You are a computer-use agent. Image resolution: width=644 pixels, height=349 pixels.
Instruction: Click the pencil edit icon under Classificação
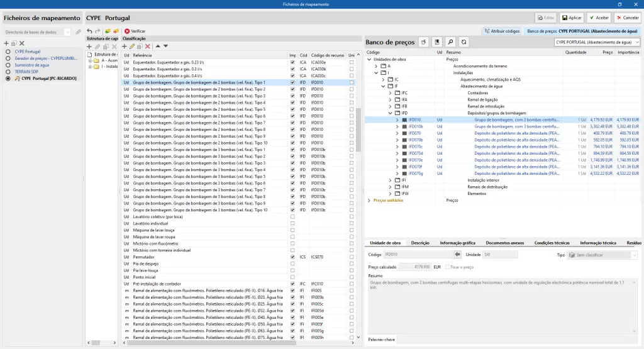pos(132,46)
